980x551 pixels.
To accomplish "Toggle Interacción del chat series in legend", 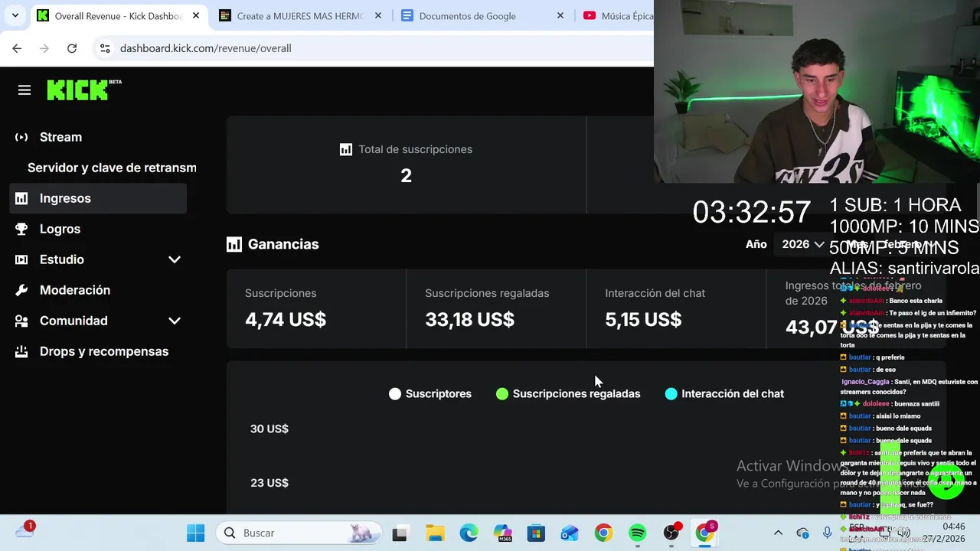I will coord(724,394).
